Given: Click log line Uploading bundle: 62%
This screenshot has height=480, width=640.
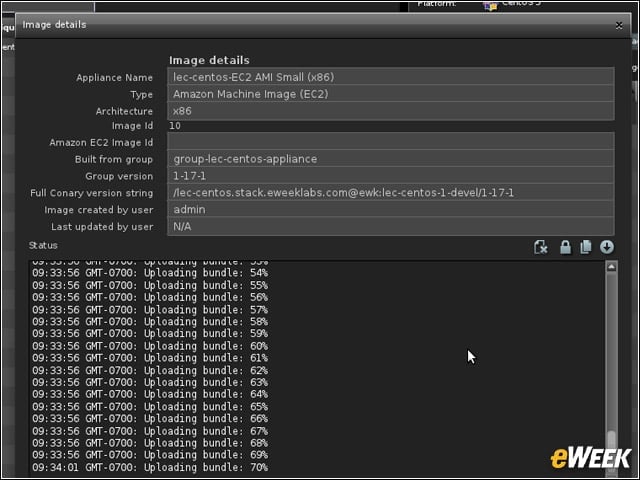Looking at the screenshot, I should [150, 370].
